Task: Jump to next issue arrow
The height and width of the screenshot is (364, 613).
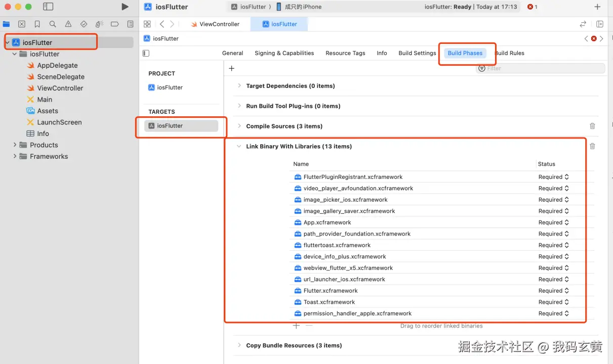Action: 601,38
